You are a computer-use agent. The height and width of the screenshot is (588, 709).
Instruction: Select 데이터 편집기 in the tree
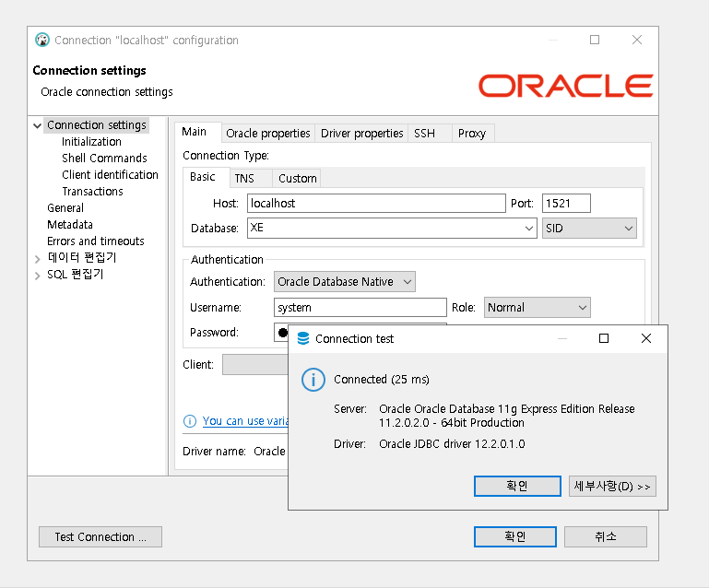(82, 258)
